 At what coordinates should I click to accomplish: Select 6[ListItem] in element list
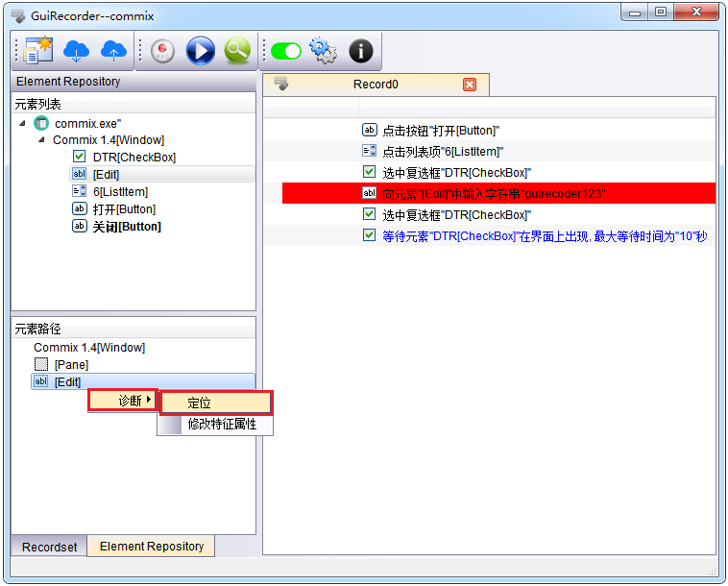[120, 192]
